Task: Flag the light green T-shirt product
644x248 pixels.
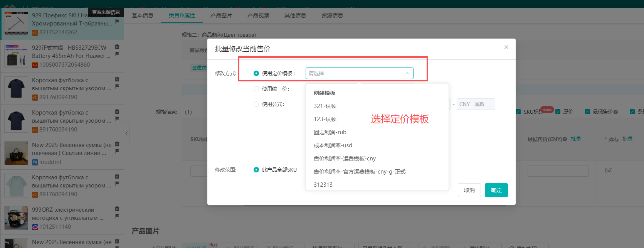Action: pos(117,184)
